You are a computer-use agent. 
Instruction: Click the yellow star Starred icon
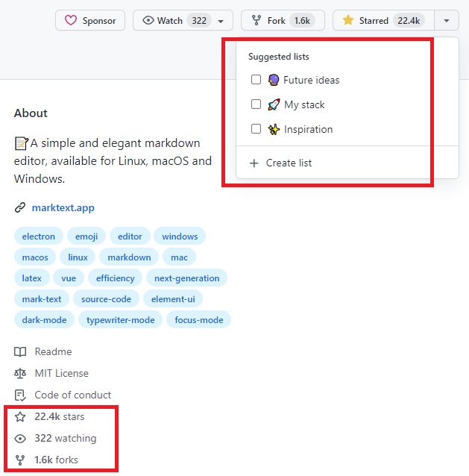(347, 21)
